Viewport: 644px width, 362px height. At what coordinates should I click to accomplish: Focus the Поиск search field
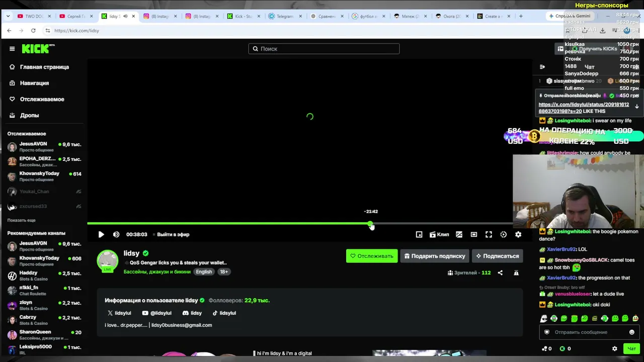324,49
